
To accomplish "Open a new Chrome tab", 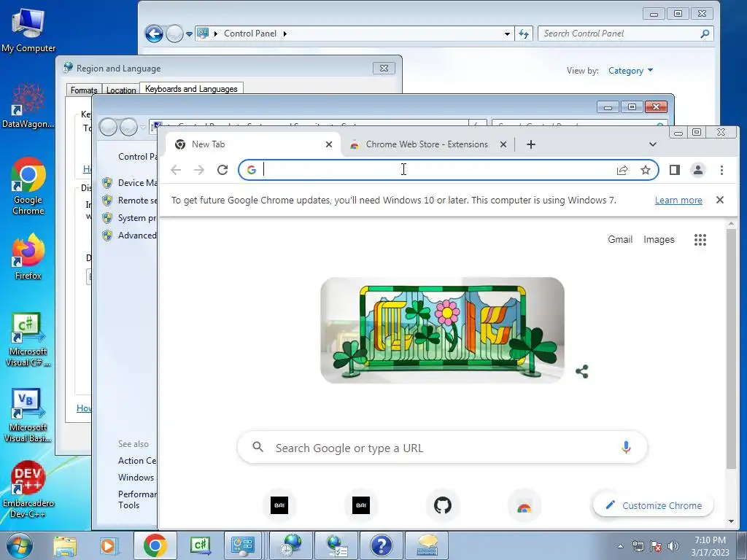I will click(x=531, y=144).
